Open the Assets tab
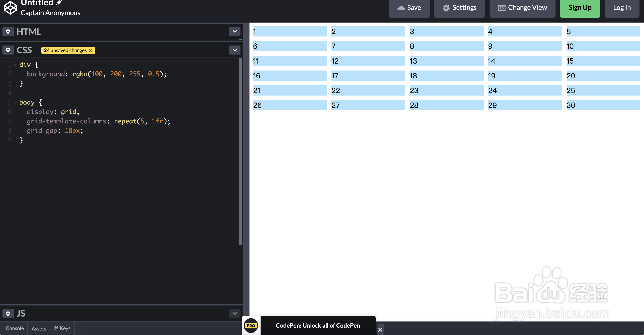 (x=39, y=328)
